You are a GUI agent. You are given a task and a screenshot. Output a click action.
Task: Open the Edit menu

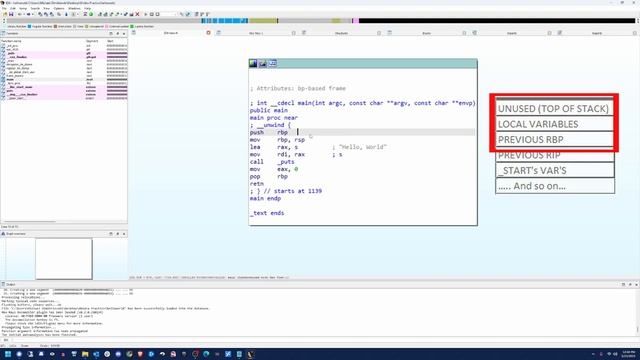pos(13,8)
